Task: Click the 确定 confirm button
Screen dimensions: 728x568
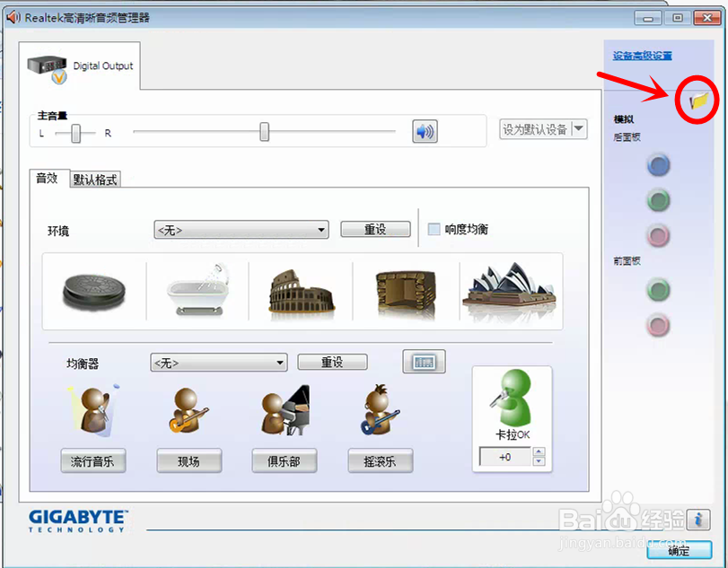Action: 679,550
